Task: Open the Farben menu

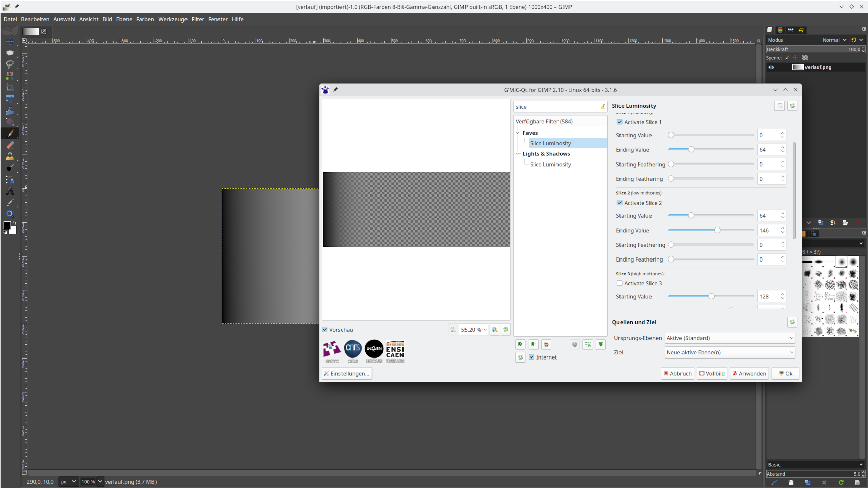Action: click(x=145, y=19)
